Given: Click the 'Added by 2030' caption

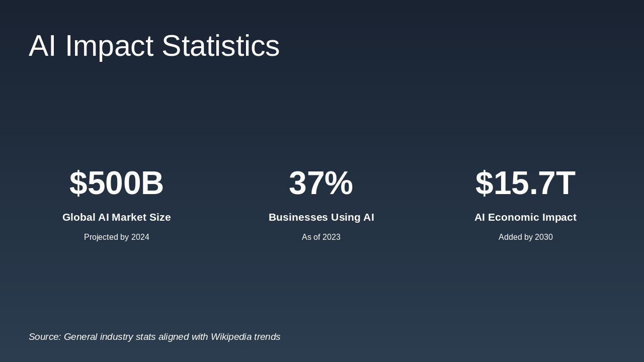Looking at the screenshot, I should click(x=525, y=237).
